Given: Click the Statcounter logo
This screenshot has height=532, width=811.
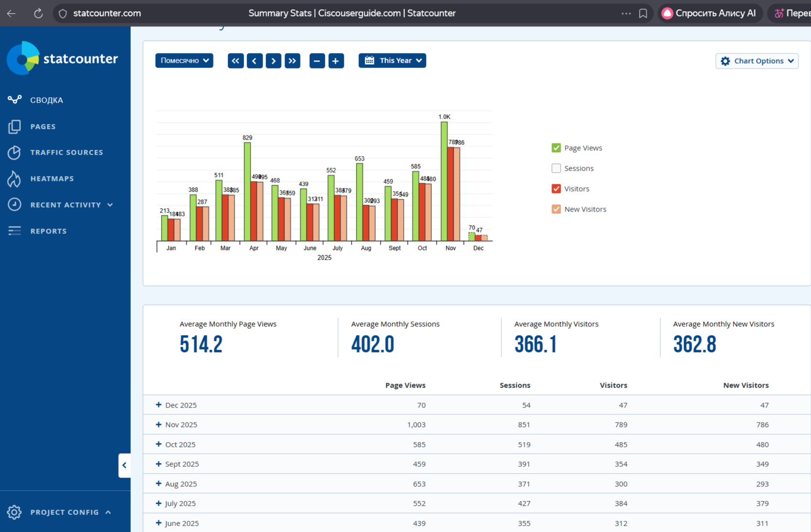Looking at the screenshot, I should pos(62,59).
